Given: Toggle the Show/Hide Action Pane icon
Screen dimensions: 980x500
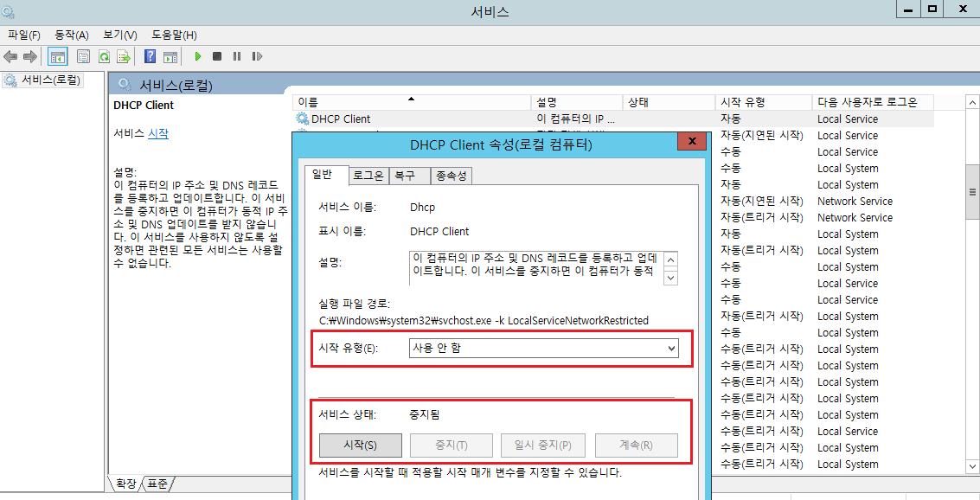Looking at the screenshot, I should (x=170, y=57).
